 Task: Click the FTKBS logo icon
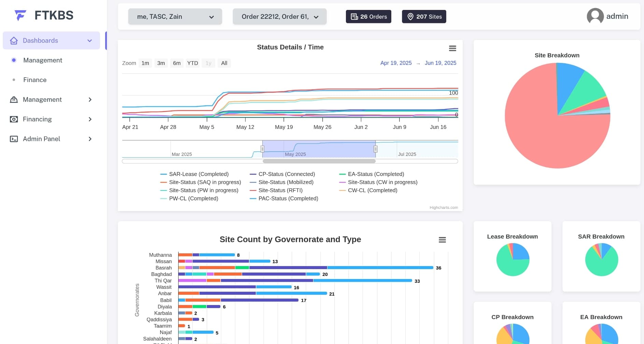pos(20,15)
